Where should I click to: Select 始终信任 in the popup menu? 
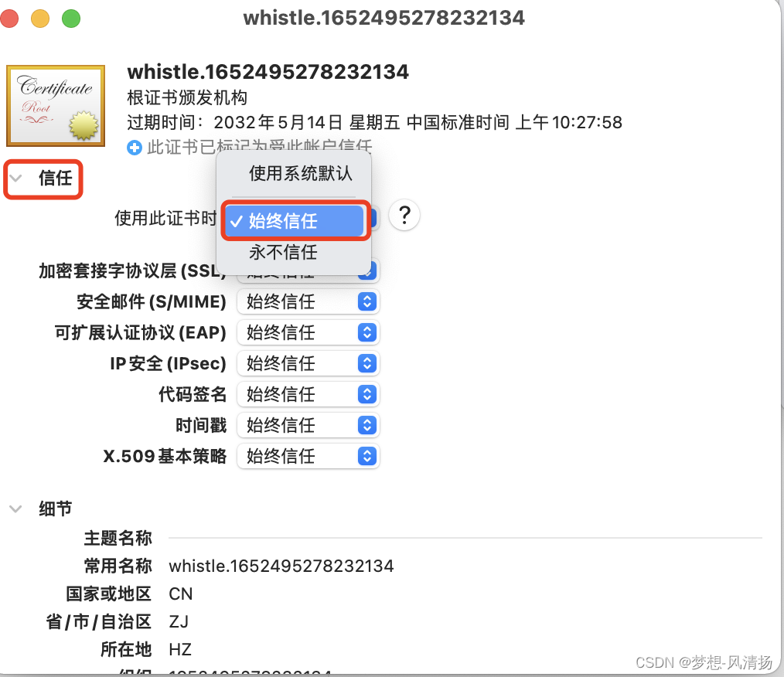tap(295, 220)
